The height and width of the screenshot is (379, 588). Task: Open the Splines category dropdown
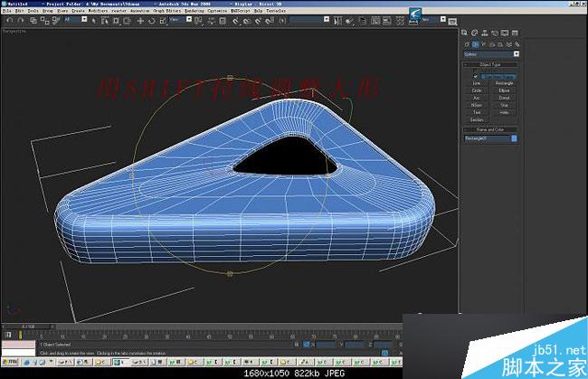[x=491, y=54]
